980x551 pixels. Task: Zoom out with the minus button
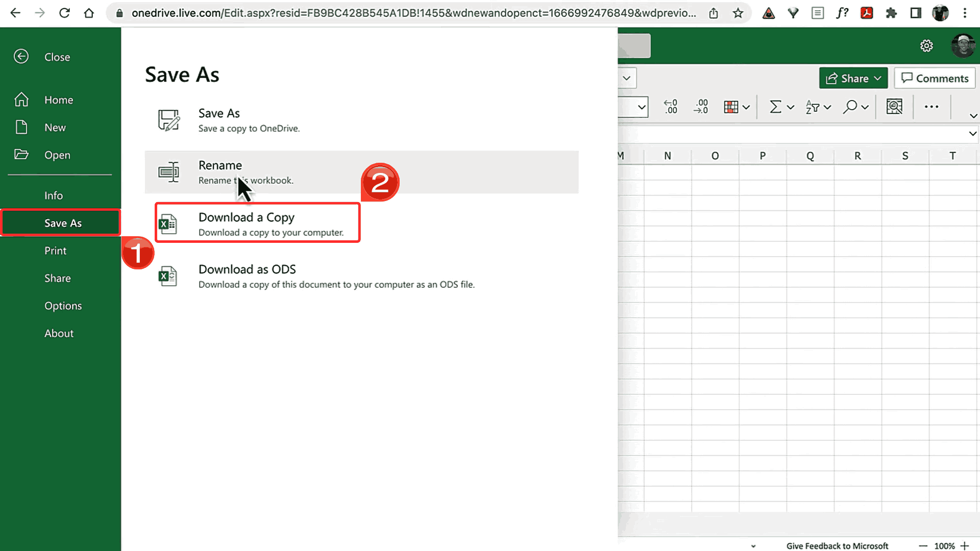coord(923,545)
